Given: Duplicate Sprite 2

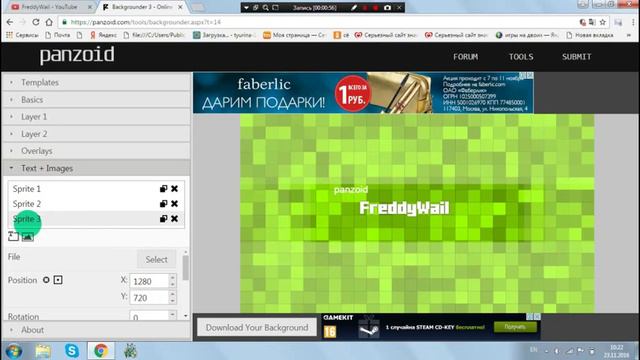Looking at the screenshot, I should tap(163, 204).
